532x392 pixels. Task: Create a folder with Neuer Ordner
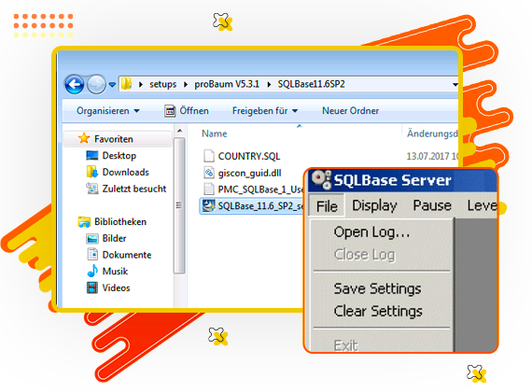[351, 111]
